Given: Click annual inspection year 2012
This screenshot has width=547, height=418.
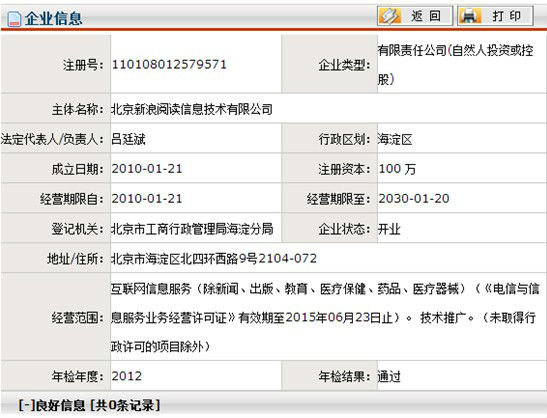Looking at the screenshot, I should tap(127, 376).
